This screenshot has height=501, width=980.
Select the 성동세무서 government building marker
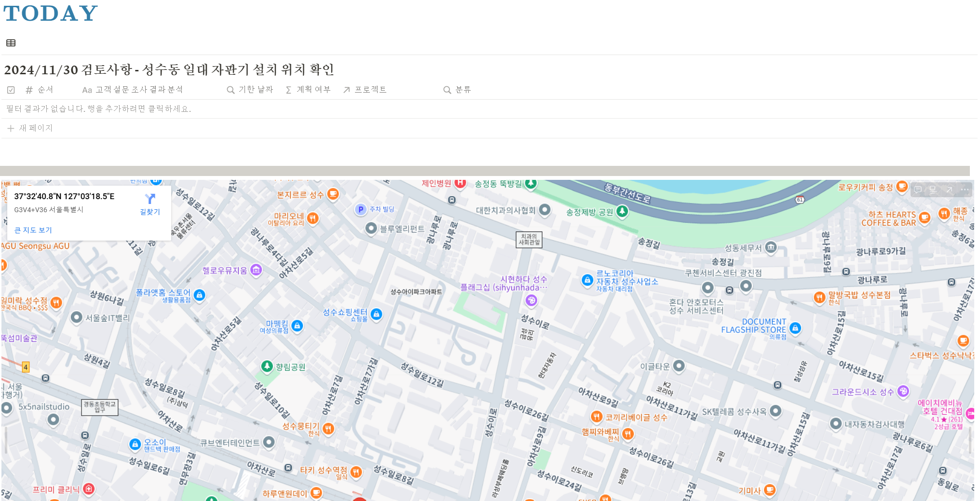tap(771, 247)
